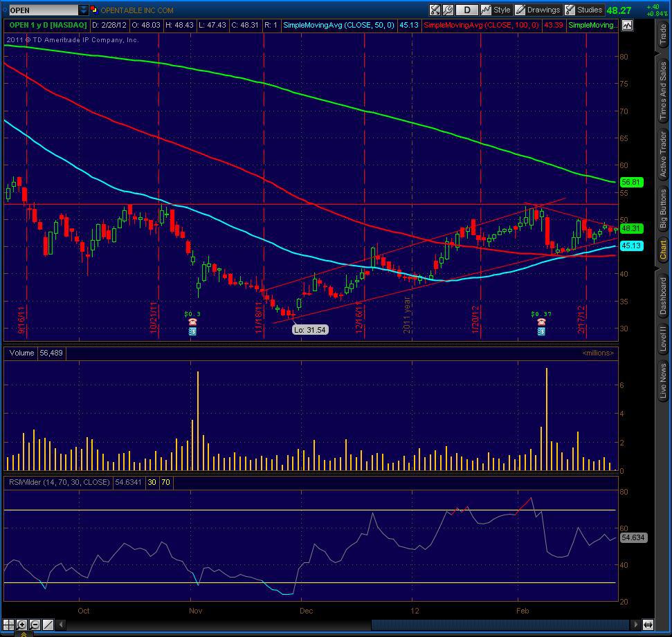The image size is (672, 637).
Task: Click the Volume study label
Action: coord(21,353)
